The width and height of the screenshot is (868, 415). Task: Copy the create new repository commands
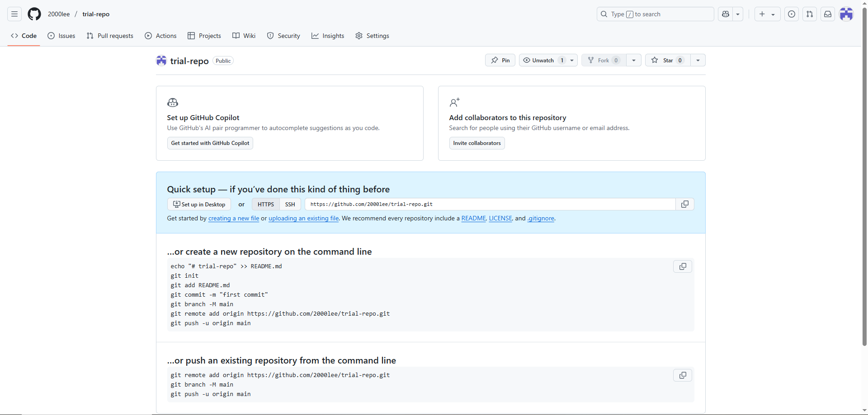point(683,266)
